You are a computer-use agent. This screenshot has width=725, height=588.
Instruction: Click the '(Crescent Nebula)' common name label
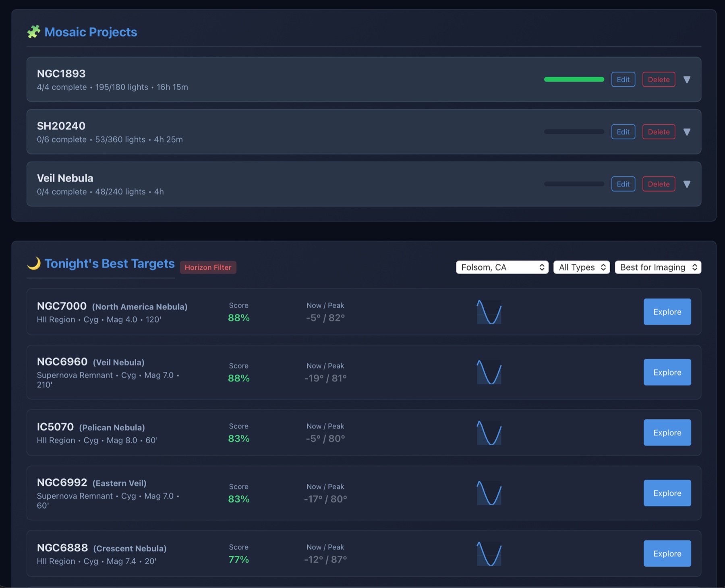point(130,548)
